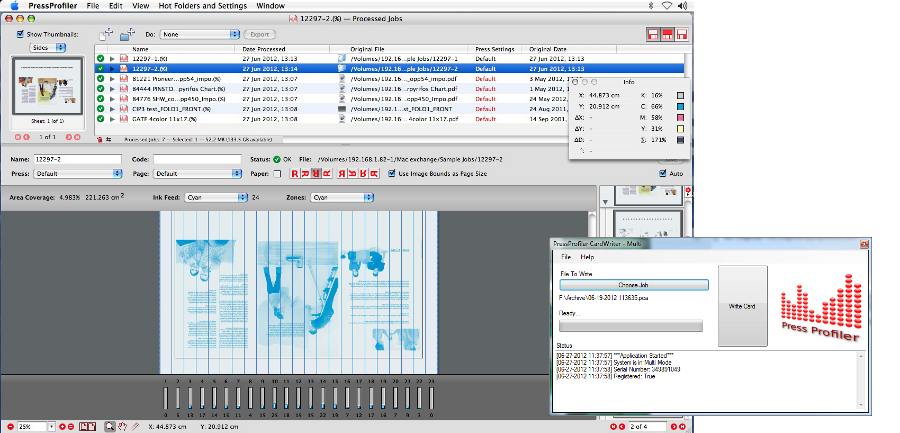Click ink zone 10 slider bar
The image size is (900, 433).
click(274, 398)
